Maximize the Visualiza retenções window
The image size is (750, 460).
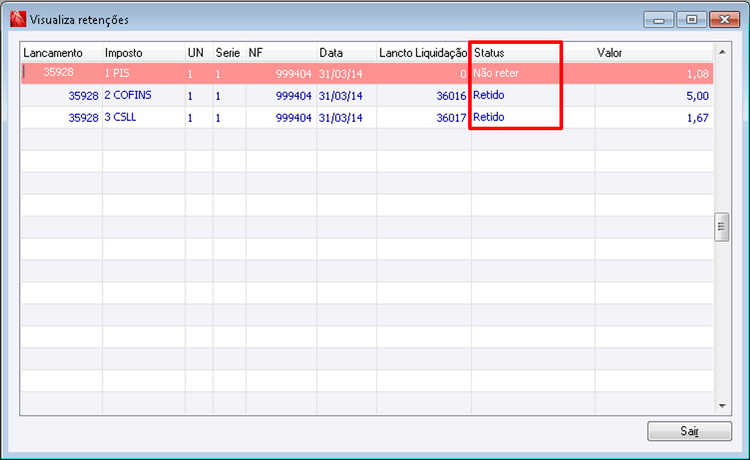coord(691,20)
